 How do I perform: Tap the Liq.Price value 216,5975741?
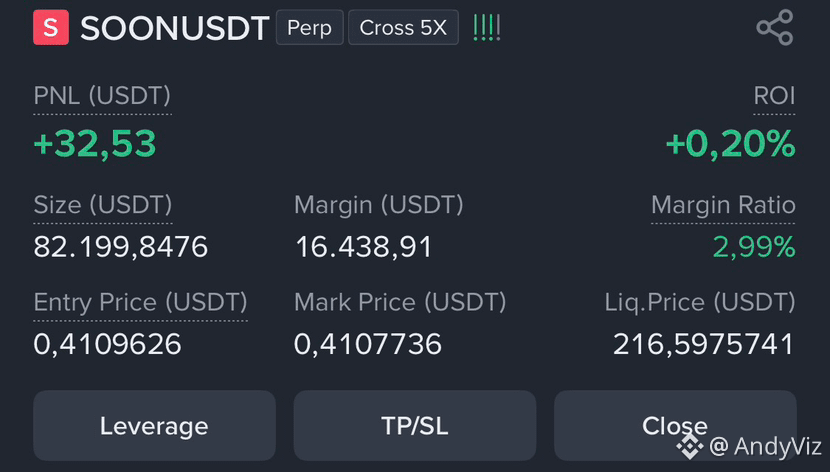(x=703, y=344)
